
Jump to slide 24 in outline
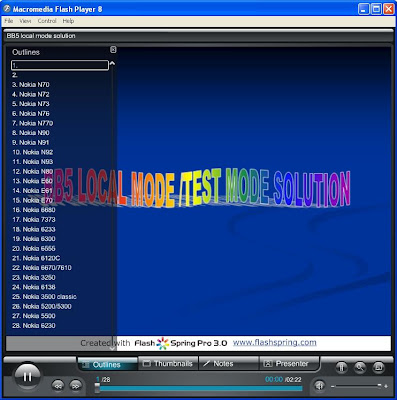coord(34,287)
